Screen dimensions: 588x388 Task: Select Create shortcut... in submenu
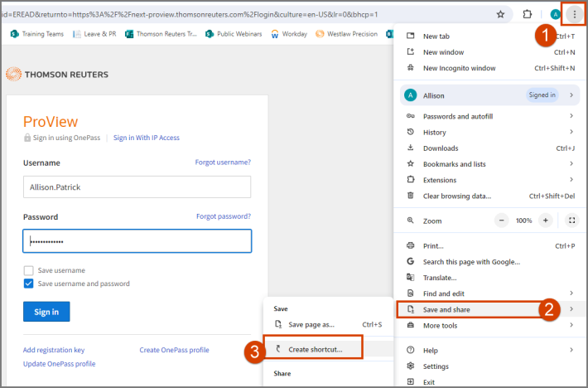[328, 349]
